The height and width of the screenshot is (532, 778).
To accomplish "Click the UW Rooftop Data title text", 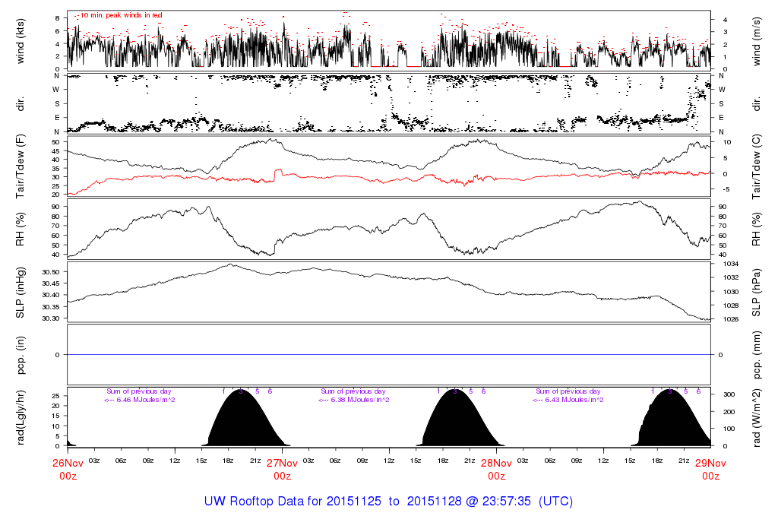I will [x=388, y=502].
